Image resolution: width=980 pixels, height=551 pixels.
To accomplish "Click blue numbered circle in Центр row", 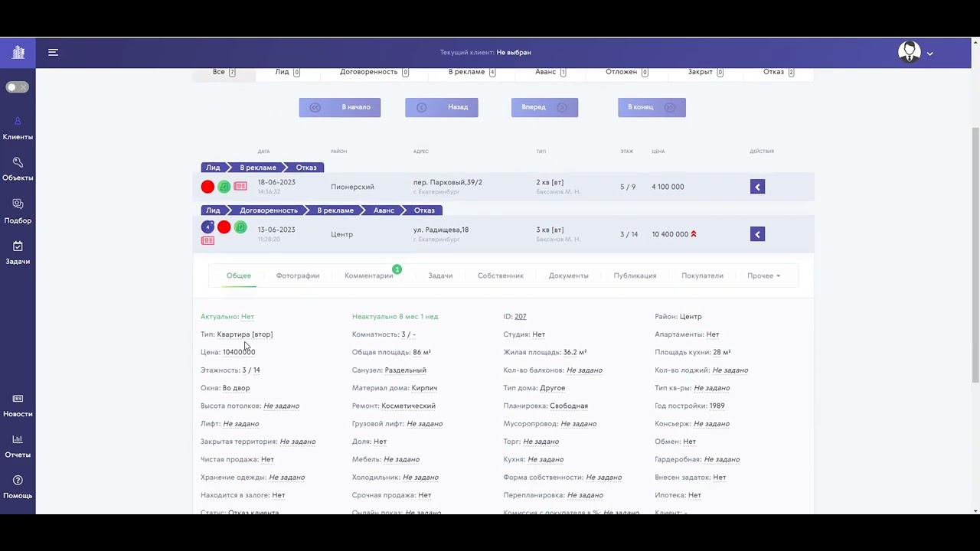I will coord(207,227).
